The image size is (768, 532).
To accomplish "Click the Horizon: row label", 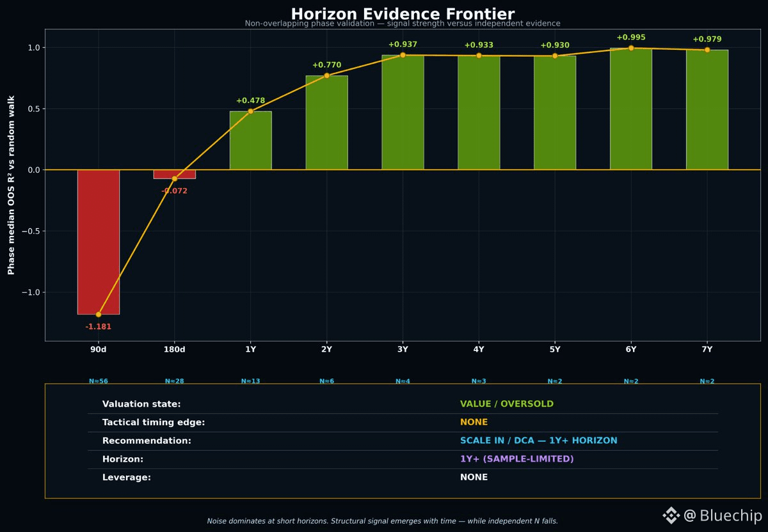I will (x=123, y=459).
